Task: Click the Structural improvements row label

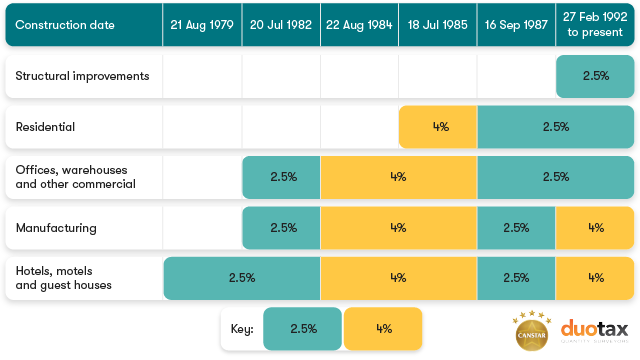Action: (82, 76)
